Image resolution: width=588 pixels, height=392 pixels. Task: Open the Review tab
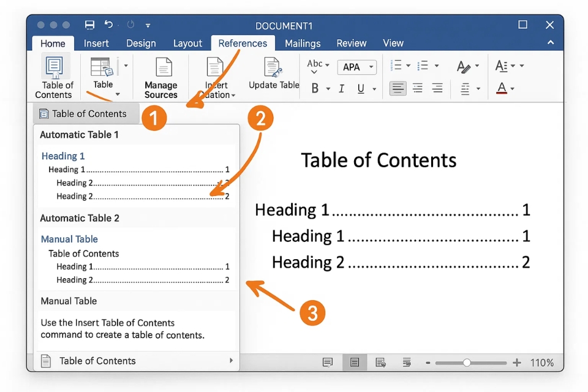click(x=352, y=43)
